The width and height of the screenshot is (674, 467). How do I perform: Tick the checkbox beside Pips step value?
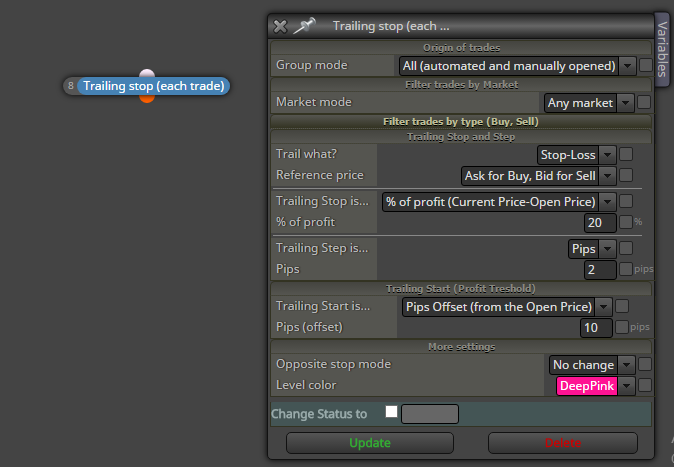click(626, 269)
